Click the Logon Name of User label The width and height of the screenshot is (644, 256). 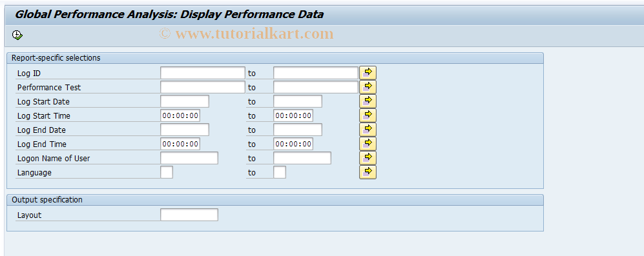click(x=54, y=159)
